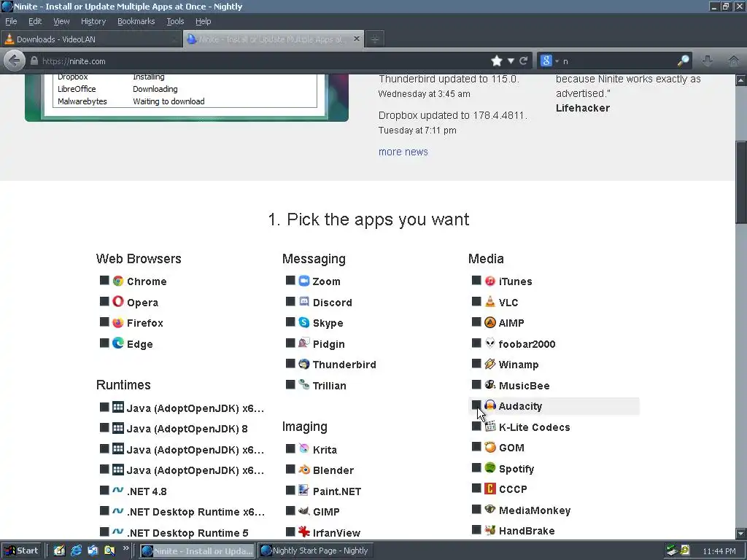Click the Skype icon
The width and height of the screenshot is (747, 560).
point(304,322)
